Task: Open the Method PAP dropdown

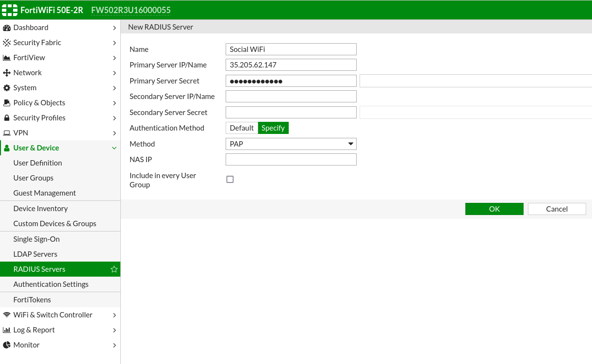Action: [x=291, y=144]
